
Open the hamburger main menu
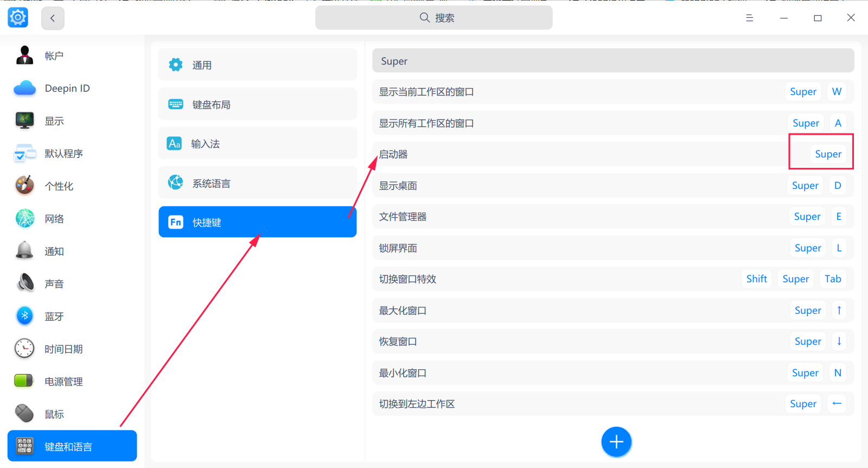click(x=749, y=18)
